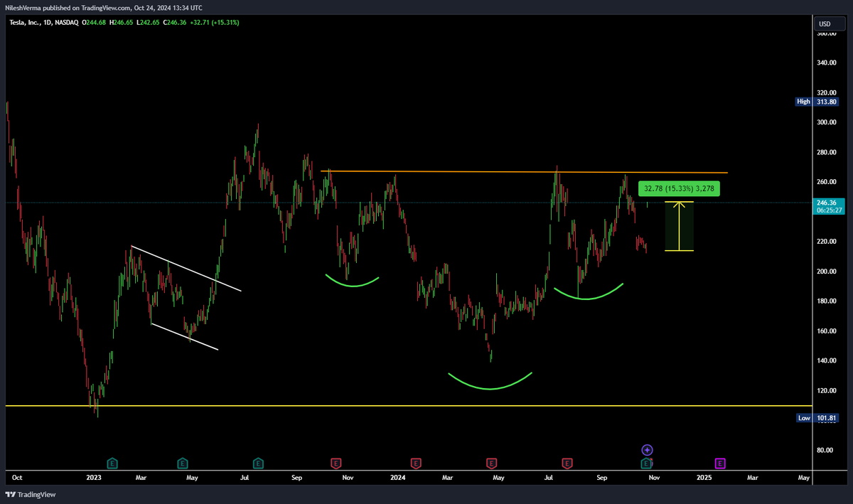Open the green earnings marker before May 2023

[183, 463]
